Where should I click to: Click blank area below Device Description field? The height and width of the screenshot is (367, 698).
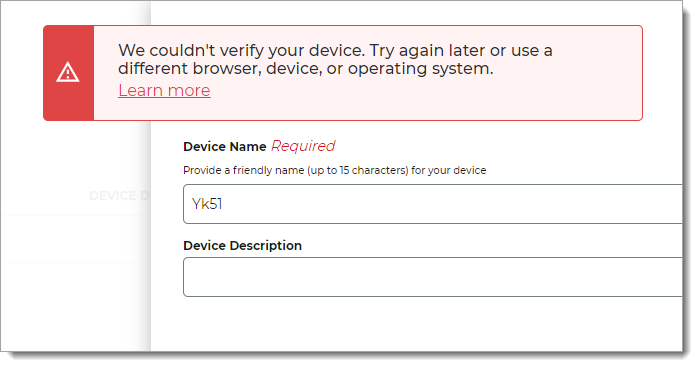pos(416,325)
